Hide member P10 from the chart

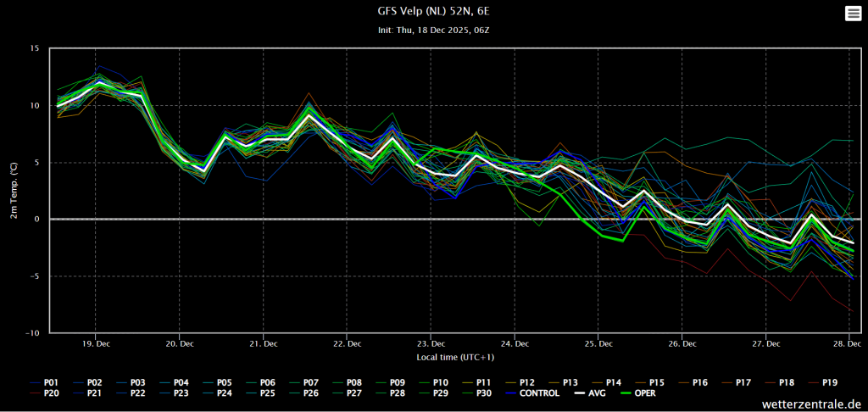(432, 382)
